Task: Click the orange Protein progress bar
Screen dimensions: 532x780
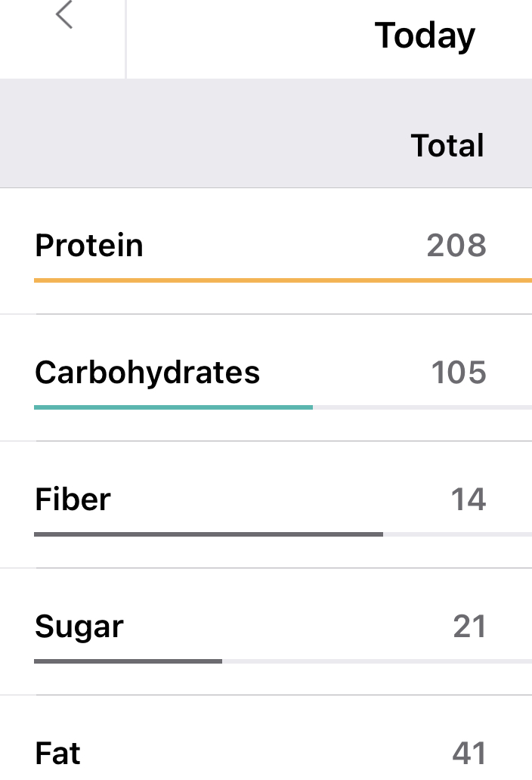Action: click(x=283, y=280)
